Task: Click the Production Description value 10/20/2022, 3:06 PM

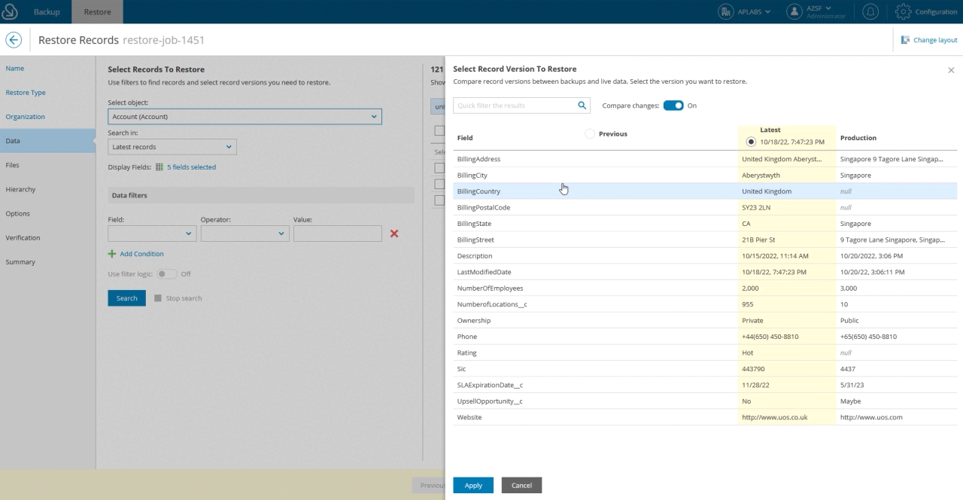Action: click(871, 256)
